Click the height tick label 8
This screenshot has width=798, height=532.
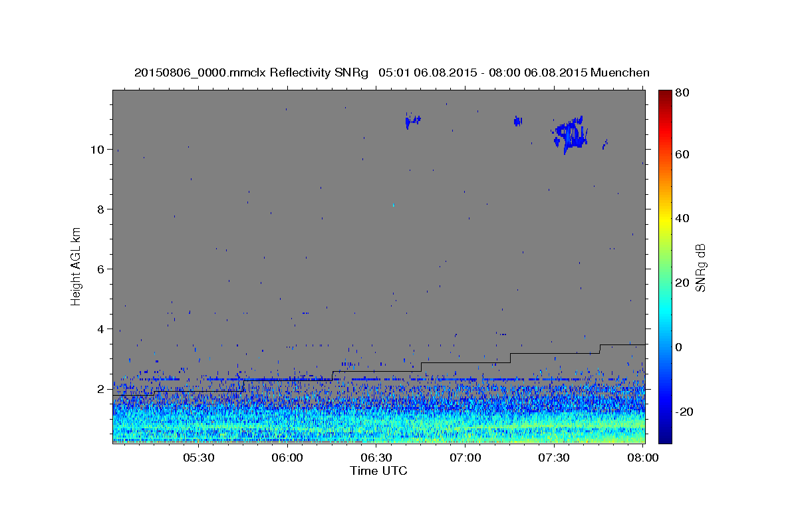tap(100, 209)
